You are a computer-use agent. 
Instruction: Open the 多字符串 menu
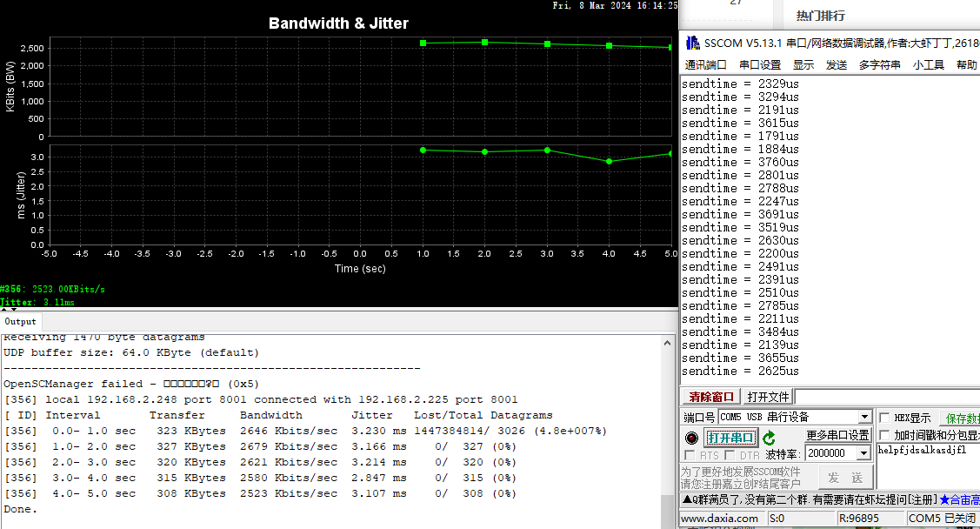pyautogui.click(x=879, y=65)
